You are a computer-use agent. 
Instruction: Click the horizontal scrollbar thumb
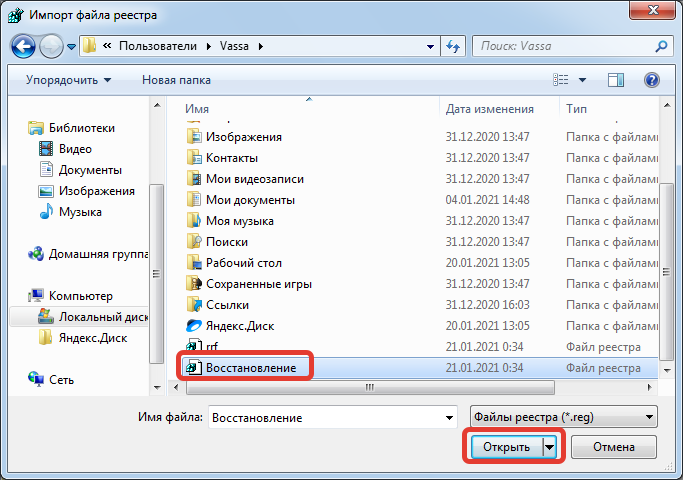370,387
